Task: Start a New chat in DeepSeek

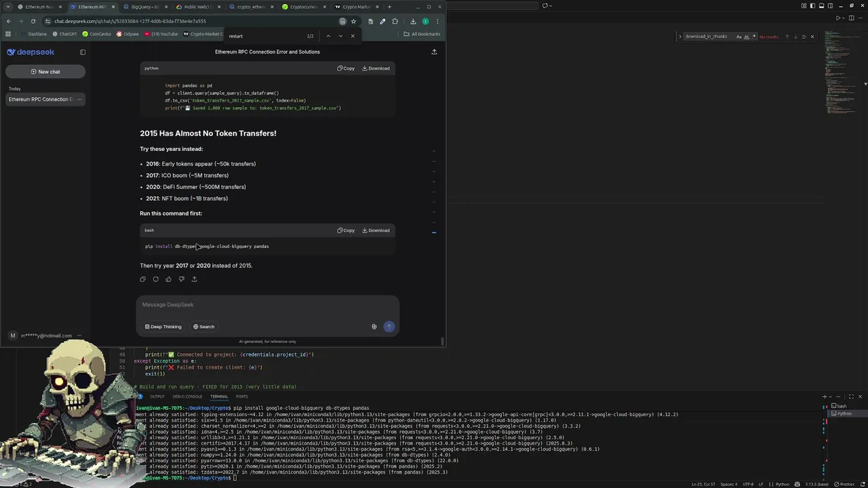Action: 45,72
